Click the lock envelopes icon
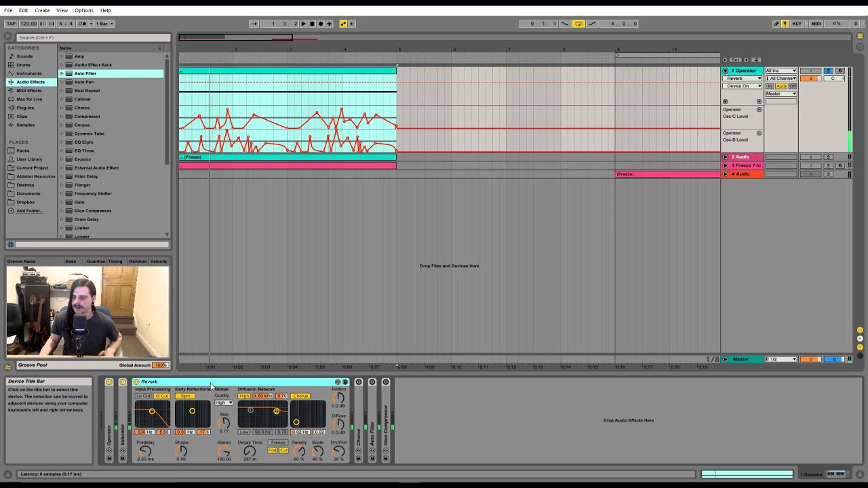Image resolution: width=868 pixels, height=488 pixels. (757, 60)
